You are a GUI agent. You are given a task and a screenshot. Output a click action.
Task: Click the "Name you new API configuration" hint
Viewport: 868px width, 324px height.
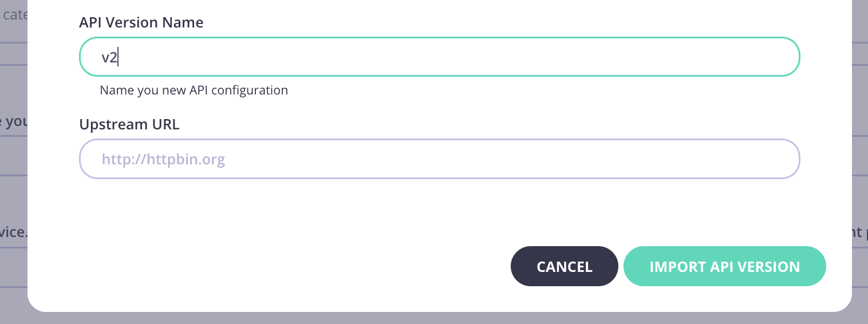[194, 90]
